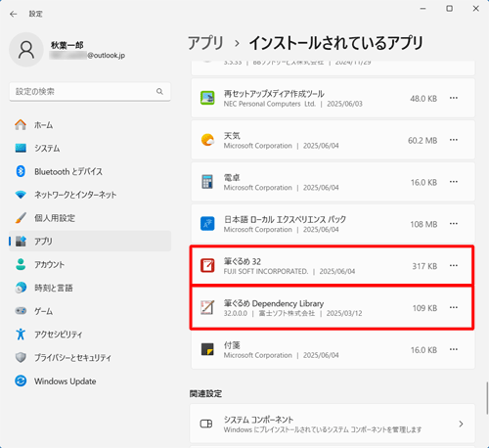Viewport: 489px width, 448px height.
Task: Open アクセシビリティ settings
Action: point(90,335)
